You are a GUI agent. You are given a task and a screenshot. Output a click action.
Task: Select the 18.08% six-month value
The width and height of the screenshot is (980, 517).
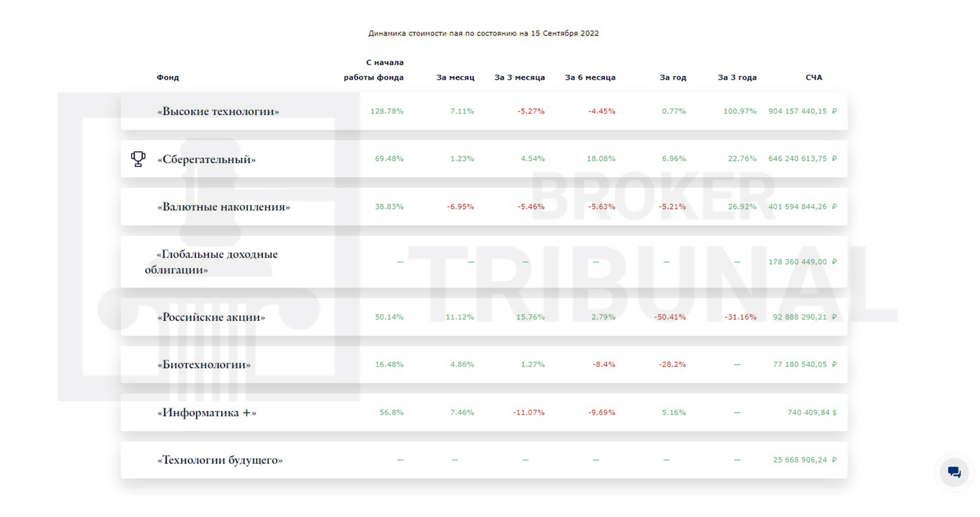(601, 159)
